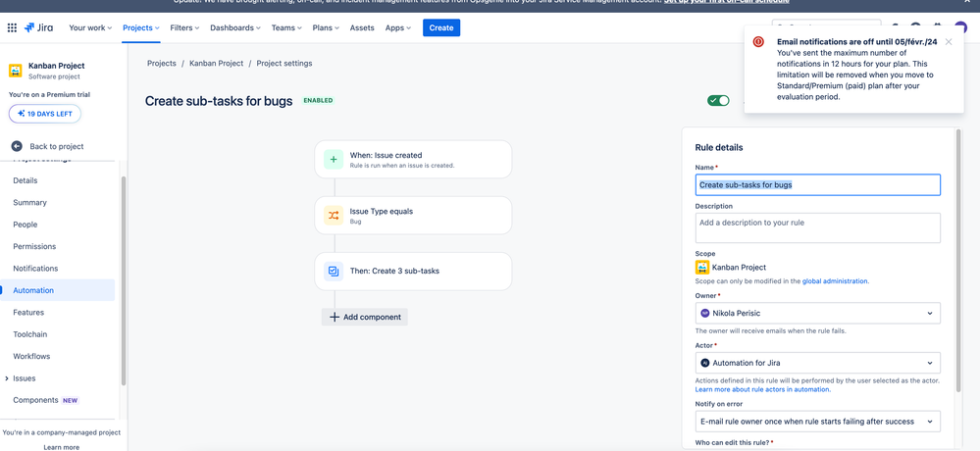Click the orange shuffle condition icon
Viewport: 980px width, 451px height.
pos(334,216)
